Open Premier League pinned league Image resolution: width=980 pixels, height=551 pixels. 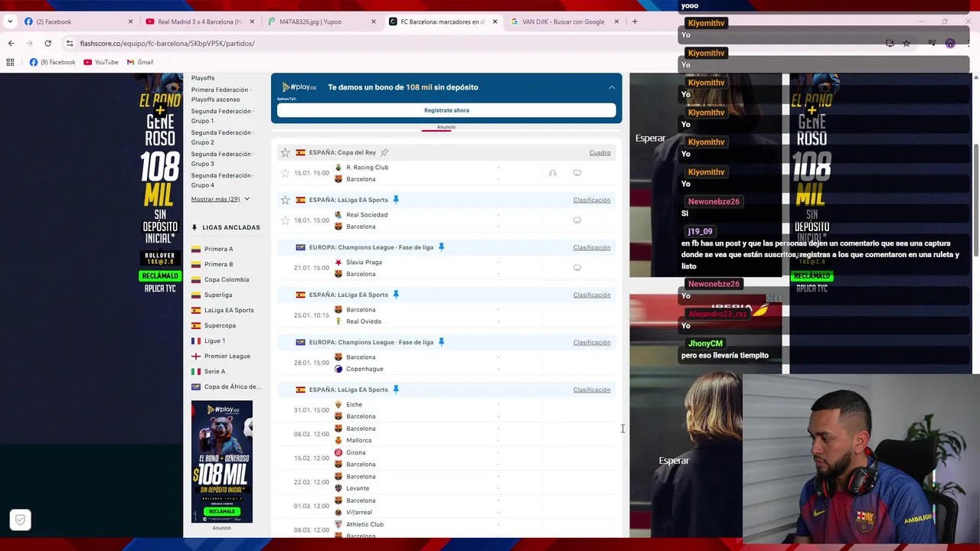click(227, 356)
